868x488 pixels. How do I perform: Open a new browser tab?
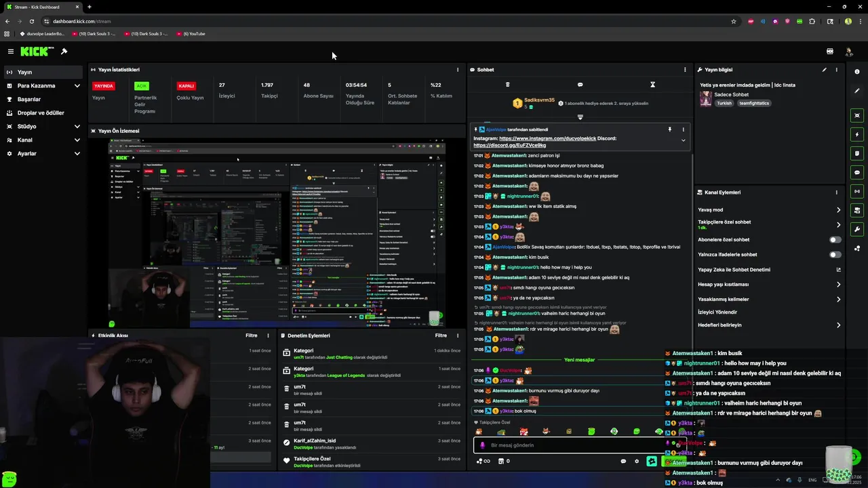[x=89, y=7]
